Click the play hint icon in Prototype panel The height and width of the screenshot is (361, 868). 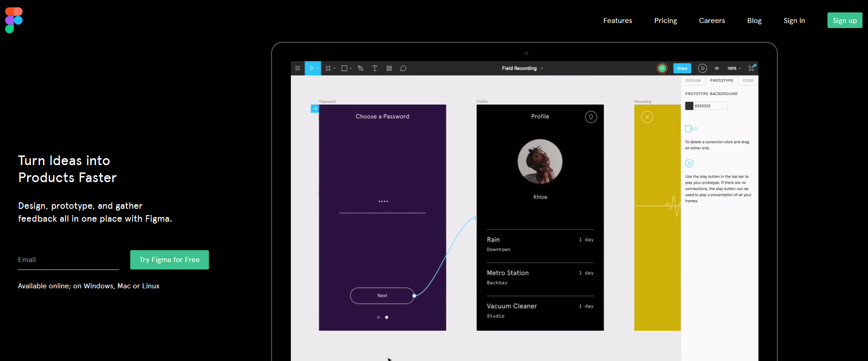(689, 163)
